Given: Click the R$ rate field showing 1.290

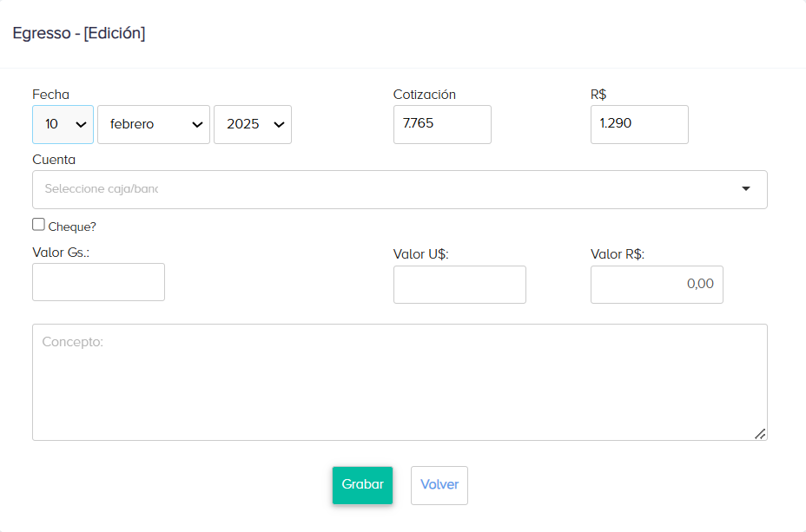Looking at the screenshot, I should (x=638, y=124).
